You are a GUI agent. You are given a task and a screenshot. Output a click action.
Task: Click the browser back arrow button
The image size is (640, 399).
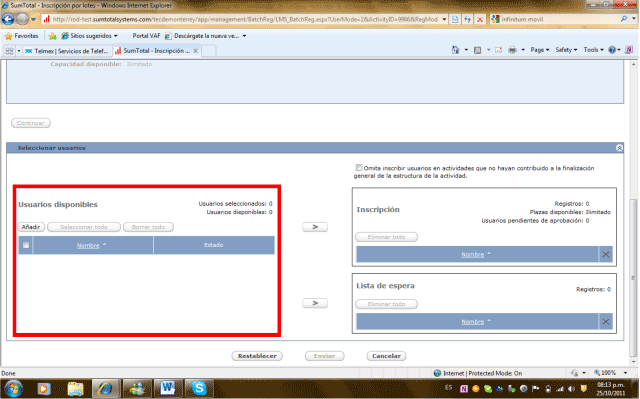coord(8,19)
